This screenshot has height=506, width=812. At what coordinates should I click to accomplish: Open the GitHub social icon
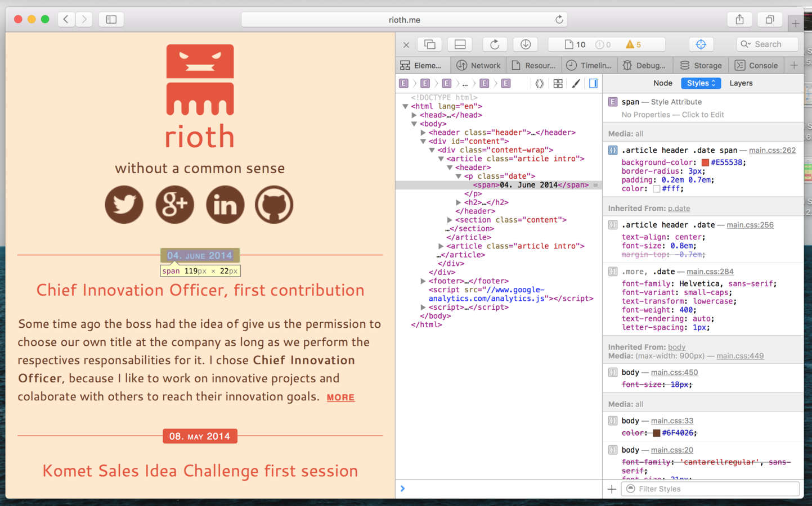[x=274, y=205]
